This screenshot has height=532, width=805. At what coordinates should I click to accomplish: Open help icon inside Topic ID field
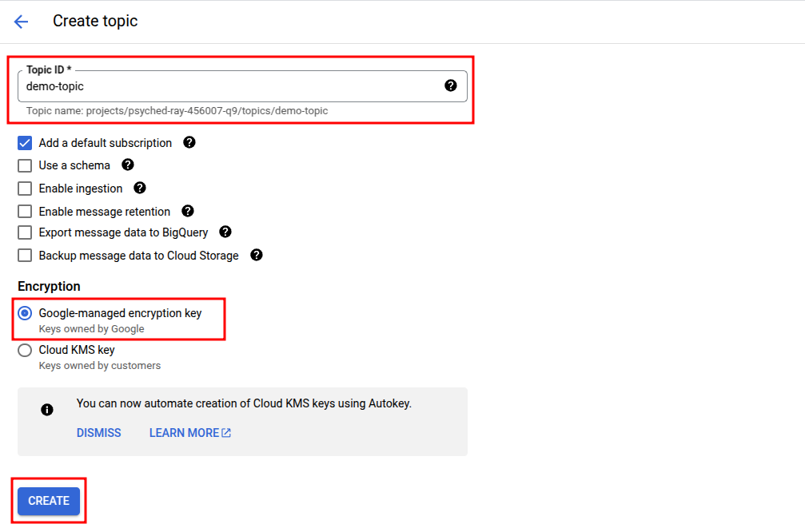(x=451, y=85)
